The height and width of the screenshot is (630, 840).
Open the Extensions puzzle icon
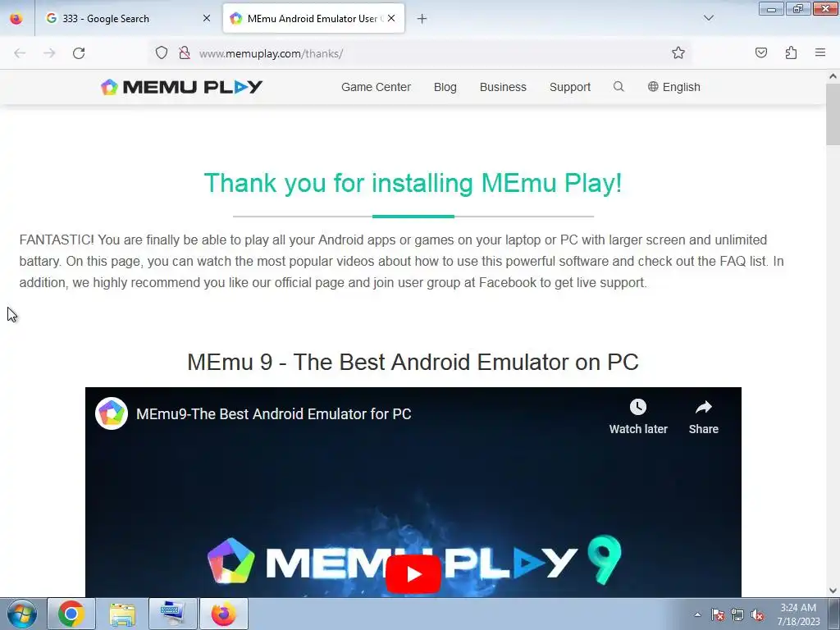(x=791, y=52)
